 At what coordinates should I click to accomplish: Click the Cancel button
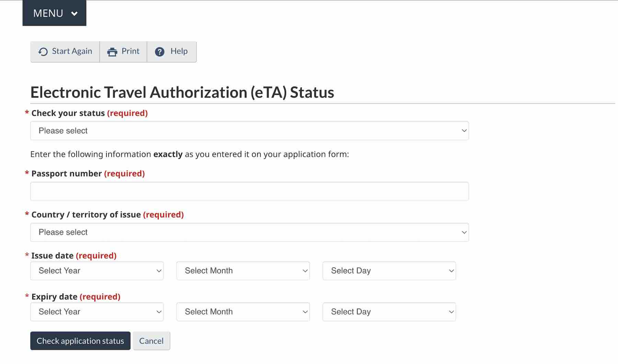pyautogui.click(x=151, y=341)
